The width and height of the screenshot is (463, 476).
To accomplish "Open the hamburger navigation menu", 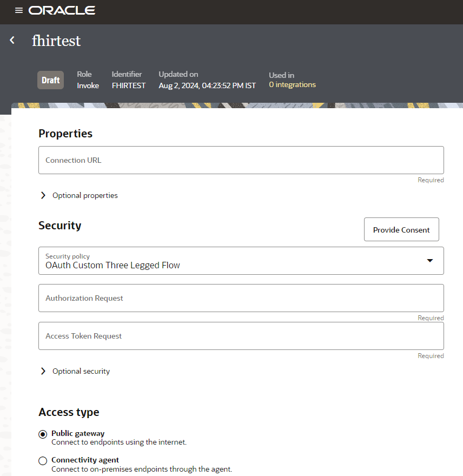I will coord(19,10).
